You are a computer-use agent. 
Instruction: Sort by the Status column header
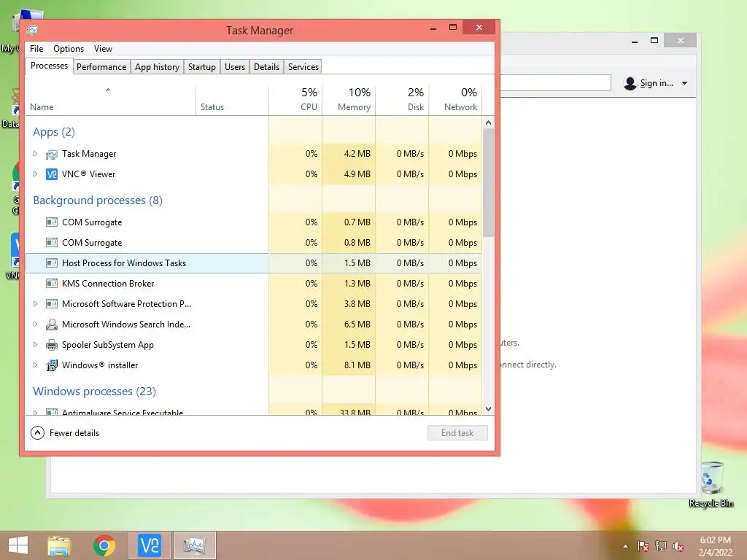pos(232,101)
